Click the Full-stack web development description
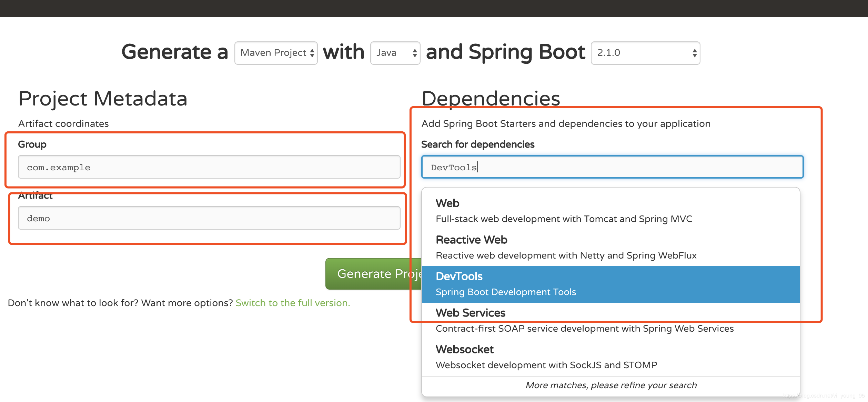868x402 pixels. pyautogui.click(x=564, y=219)
